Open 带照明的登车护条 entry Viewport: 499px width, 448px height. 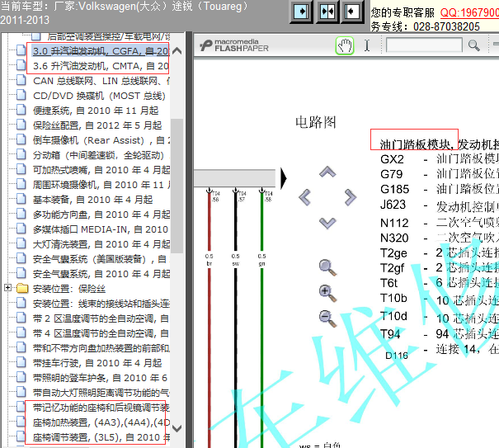coord(100,378)
